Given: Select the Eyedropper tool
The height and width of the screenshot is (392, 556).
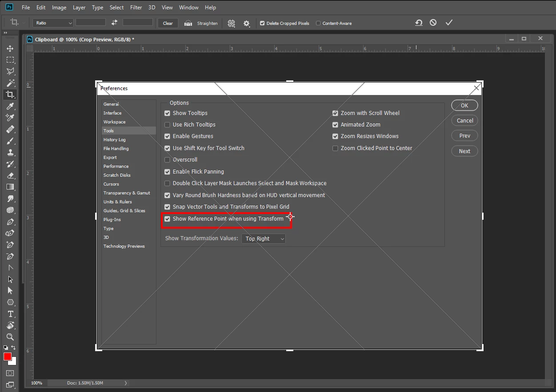Looking at the screenshot, I should (10, 106).
